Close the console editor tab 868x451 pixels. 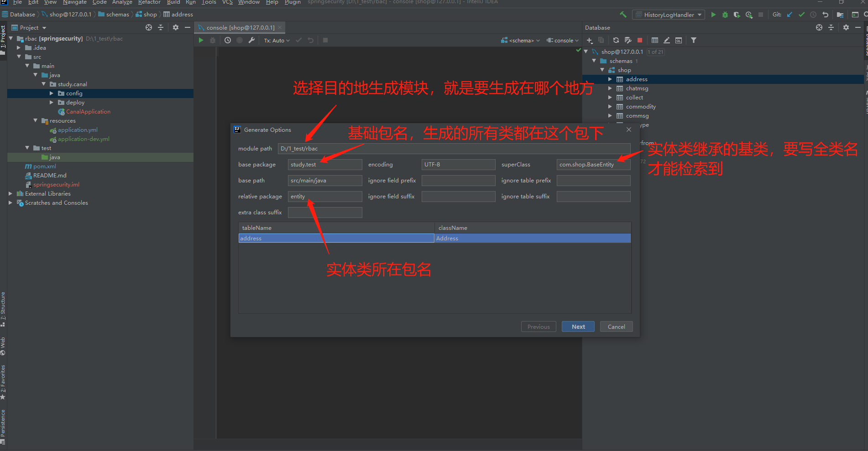pyautogui.click(x=280, y=27)
